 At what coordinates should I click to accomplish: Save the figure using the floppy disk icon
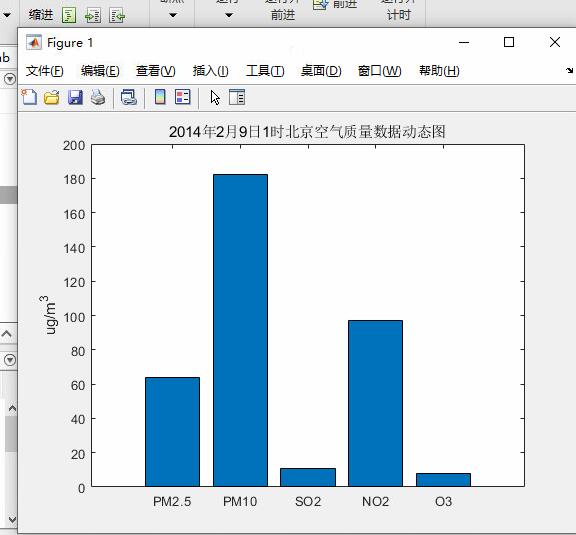75,98
